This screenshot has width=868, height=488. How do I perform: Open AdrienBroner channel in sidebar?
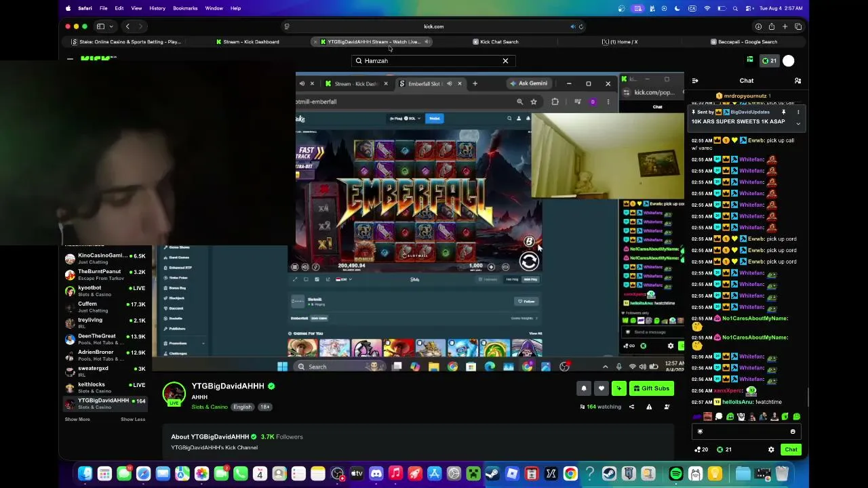105,355
